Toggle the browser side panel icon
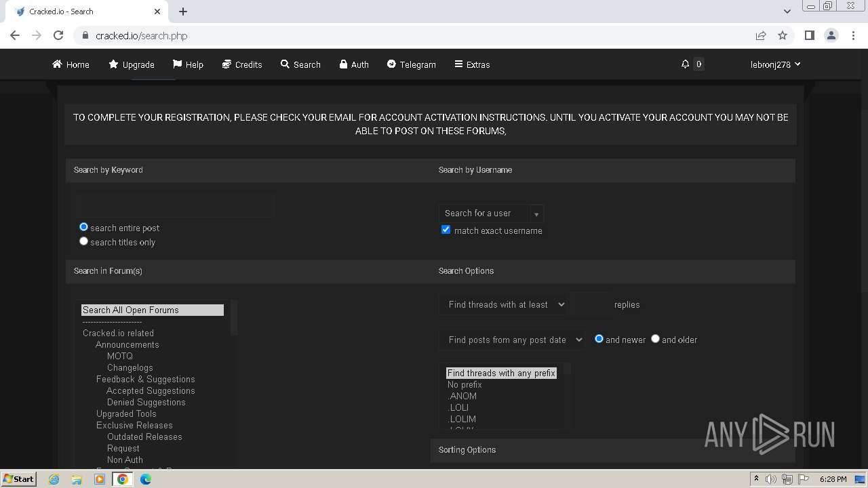The width and height of the screenshot is (868, 488). [x=809, y=35]
